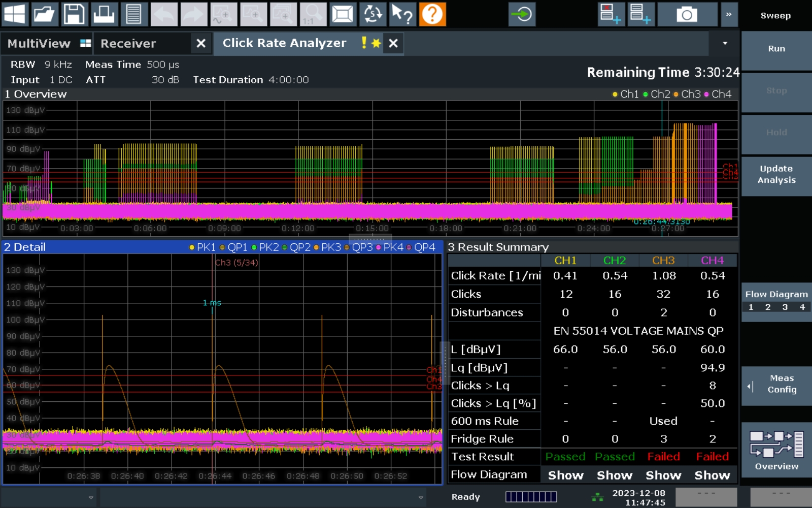Click the Undo arrow icon
Image resolution: width=812 pixels, height=508 pixels.
coord(163,14)
